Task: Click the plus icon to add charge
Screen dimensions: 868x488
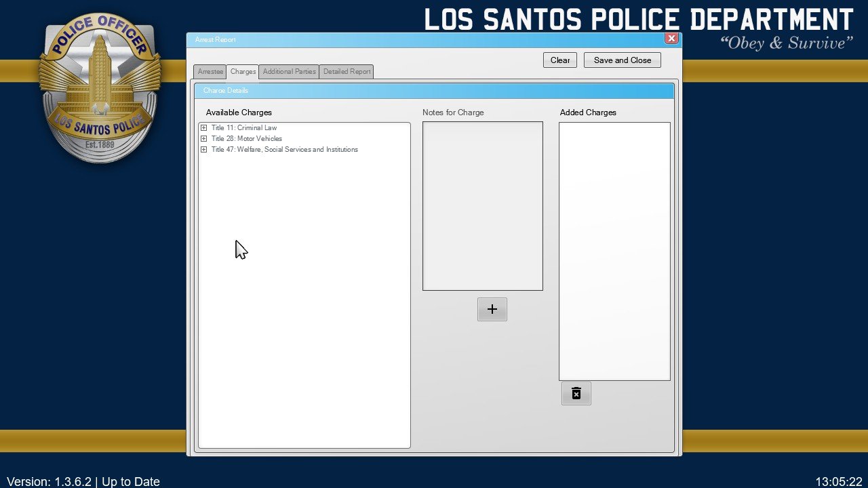Action: point(492,310)
